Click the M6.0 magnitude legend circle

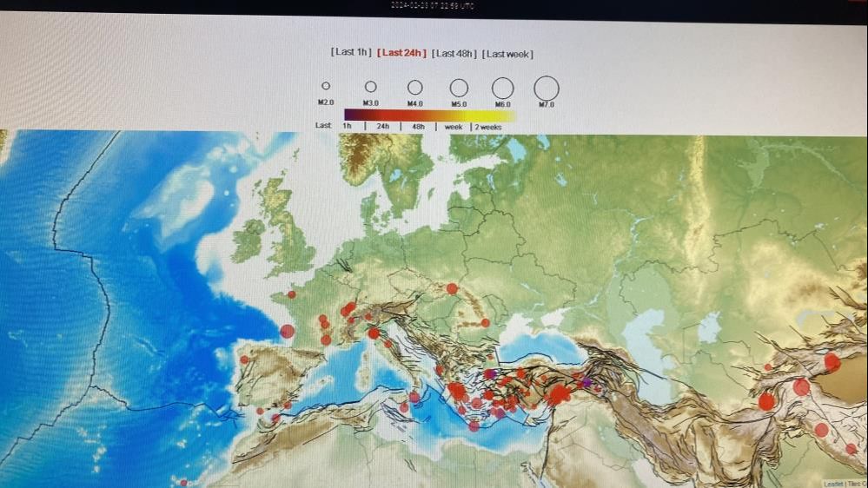[x=502, y=88]
